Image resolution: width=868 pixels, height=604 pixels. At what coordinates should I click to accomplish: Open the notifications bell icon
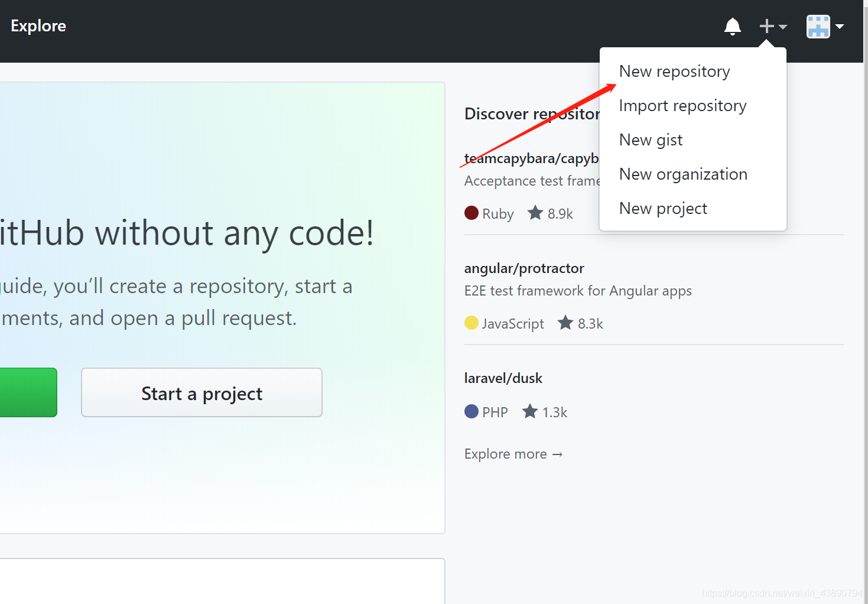(x=733, y=27)
